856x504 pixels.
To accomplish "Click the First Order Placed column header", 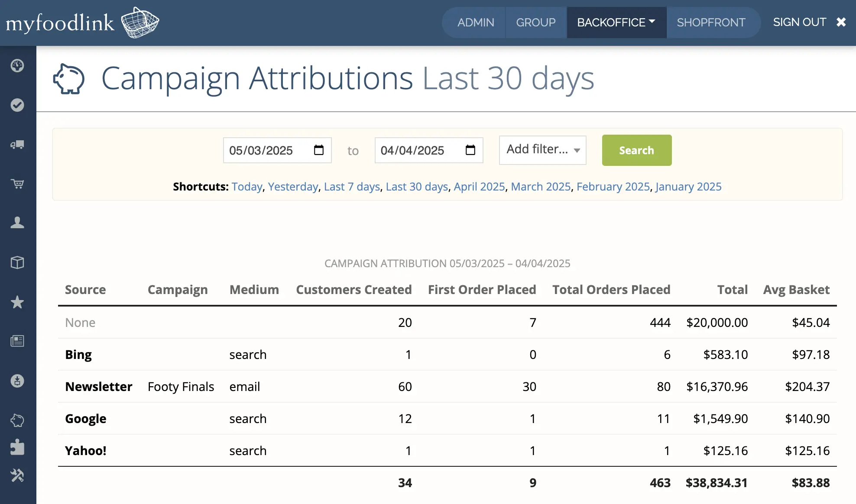I will click(482, 290).
